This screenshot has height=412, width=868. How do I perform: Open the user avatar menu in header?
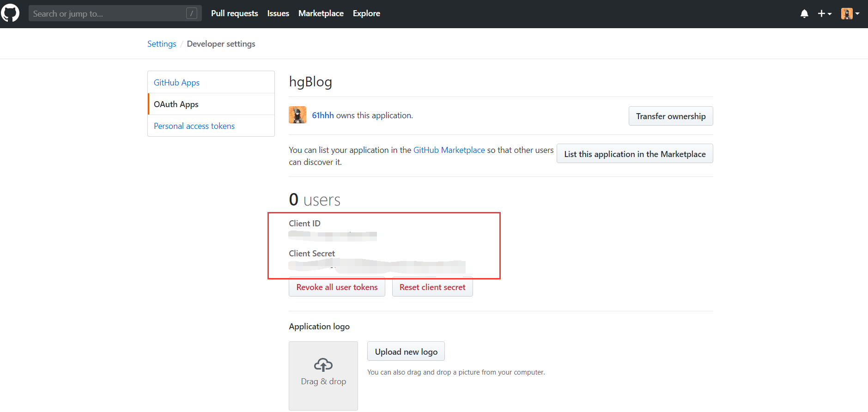[x=850, y=14]
